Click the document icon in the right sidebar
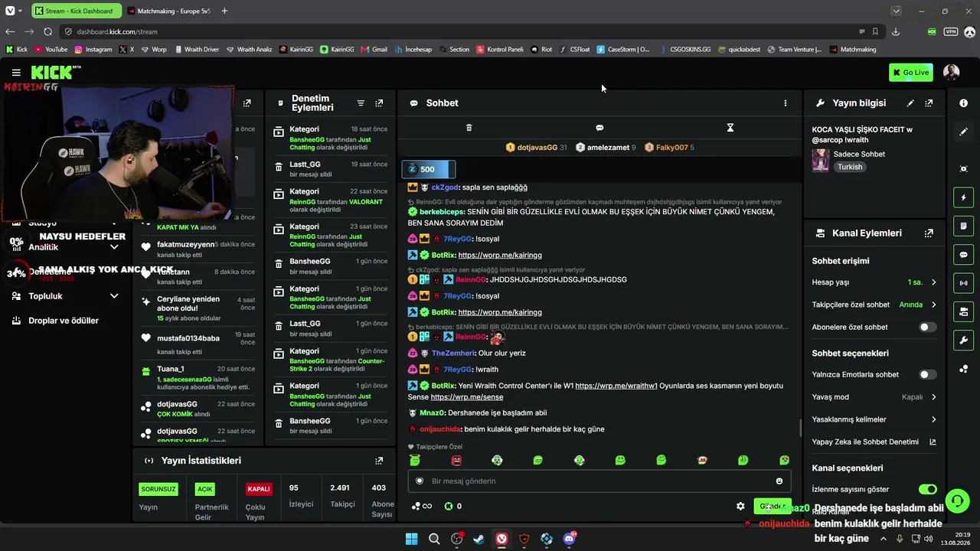Viewport: 980px width, 551px height. (963, 226)
